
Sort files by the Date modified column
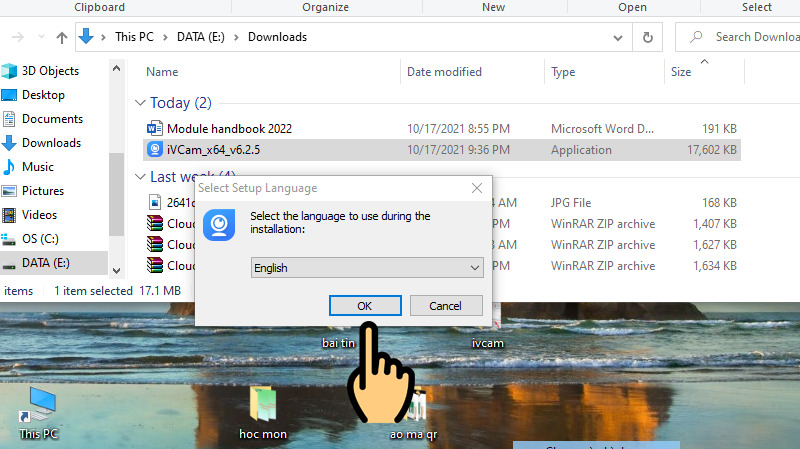coord(444,72)
